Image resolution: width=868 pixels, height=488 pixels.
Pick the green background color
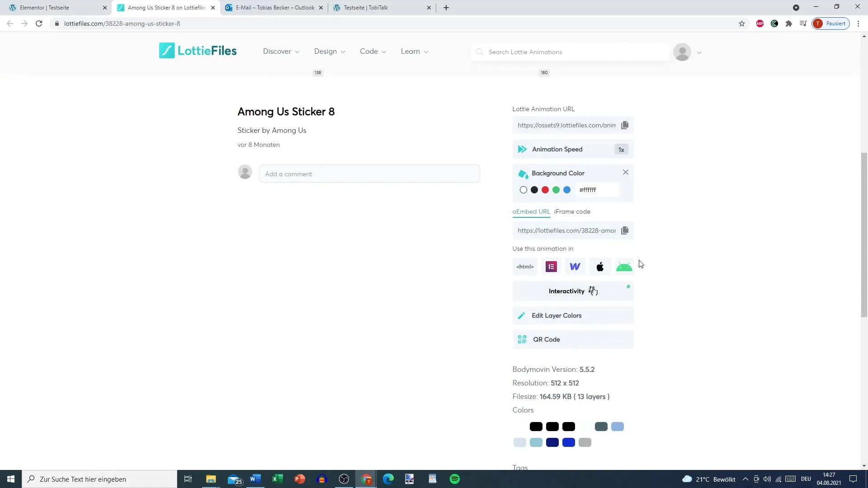[556, 190]
